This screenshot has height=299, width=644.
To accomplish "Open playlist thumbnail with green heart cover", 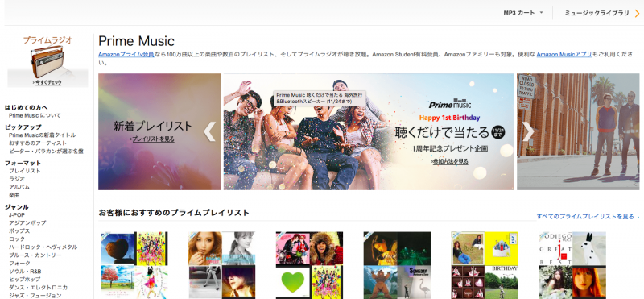I will click(309, 265).
